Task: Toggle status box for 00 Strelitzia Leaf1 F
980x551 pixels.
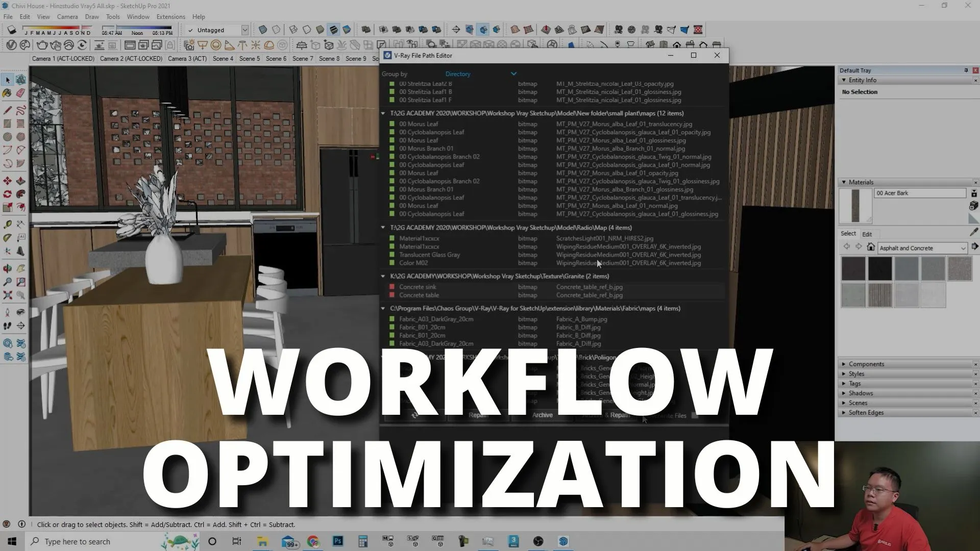Action: pyautogui.click(x=392, y=100)
